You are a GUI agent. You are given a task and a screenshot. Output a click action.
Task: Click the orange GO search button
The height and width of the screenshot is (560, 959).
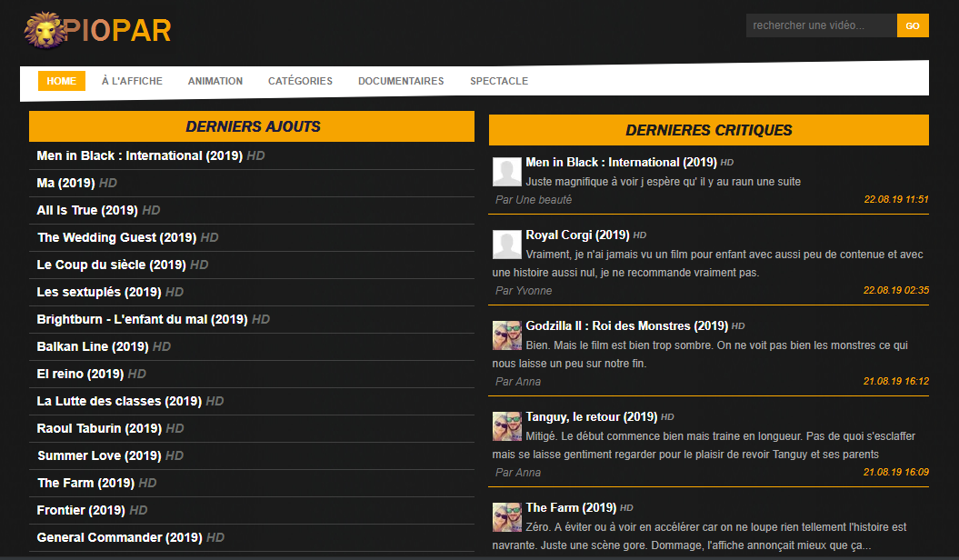click(x=913, y=25)
